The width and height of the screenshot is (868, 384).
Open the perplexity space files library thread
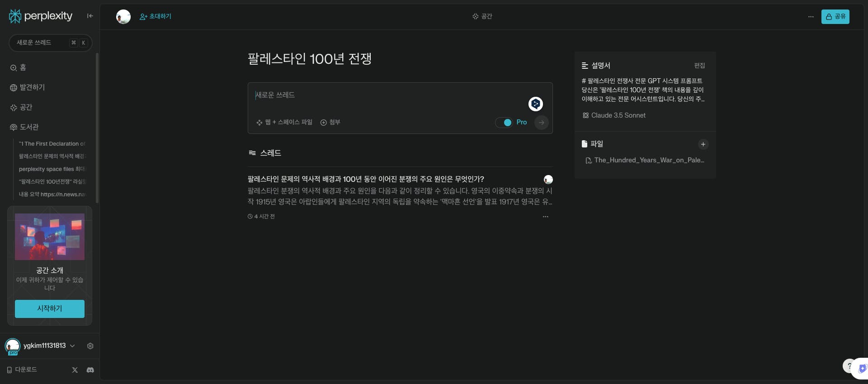52,169
